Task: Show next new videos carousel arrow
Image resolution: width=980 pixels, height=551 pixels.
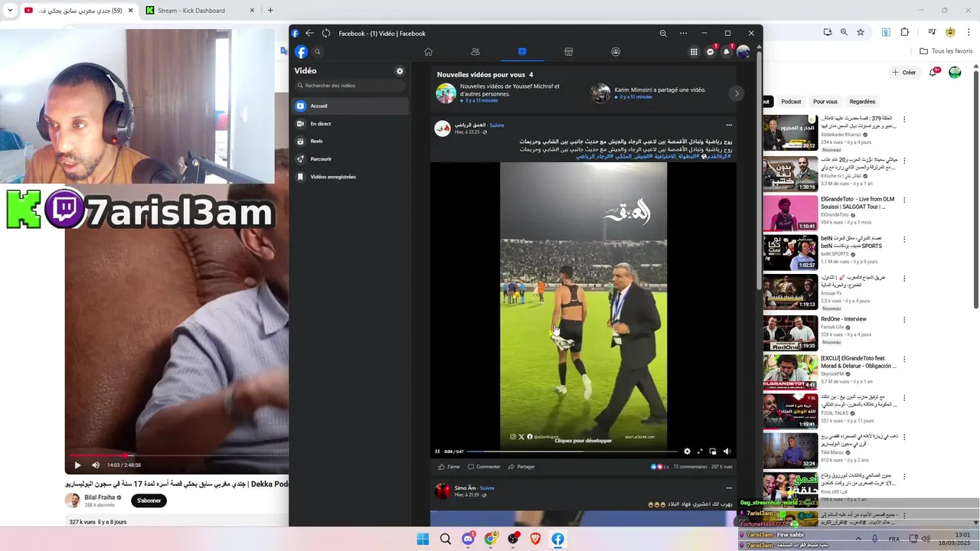Action: click(737, 93)
